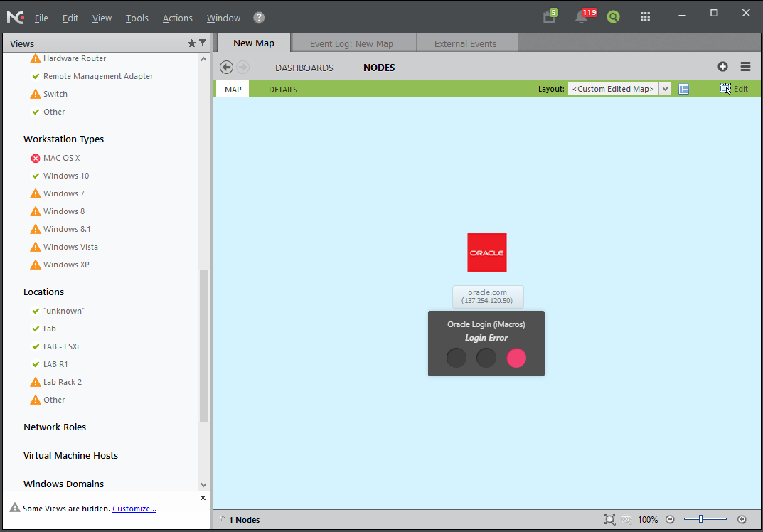Select the LAB - ESXi location
The height and width of the screenshot is (532, 763).
[x=61, y=346]
